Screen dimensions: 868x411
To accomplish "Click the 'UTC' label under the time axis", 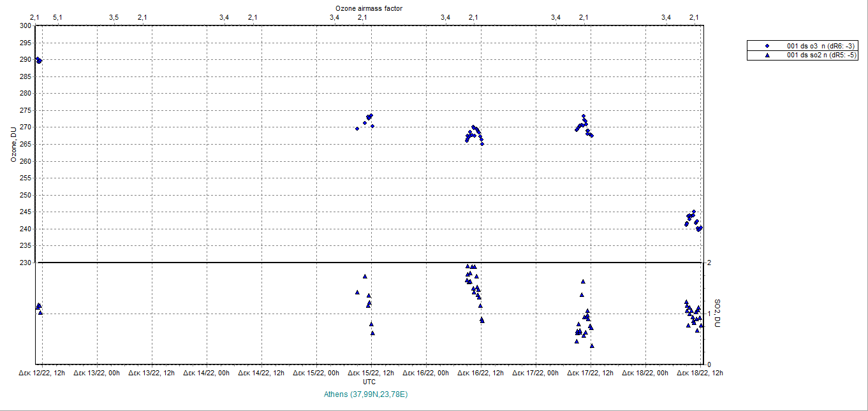I will (369, 382).
